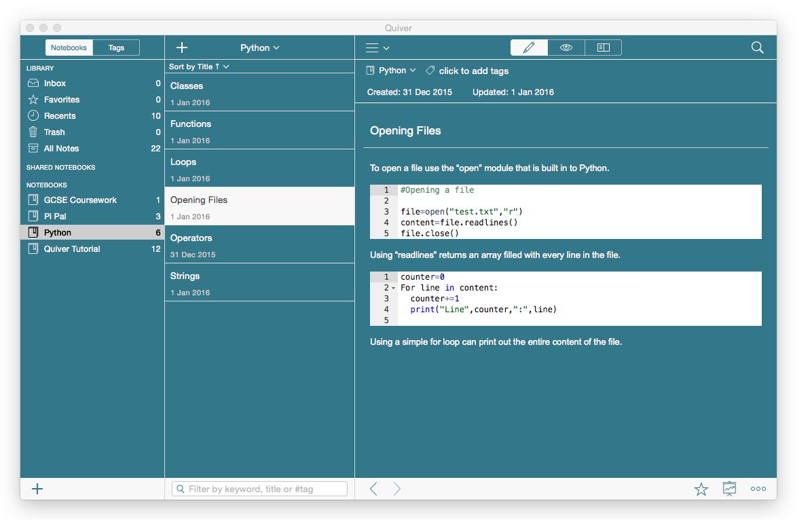
Task: Click the Updated date label
Action: (513, 92)
